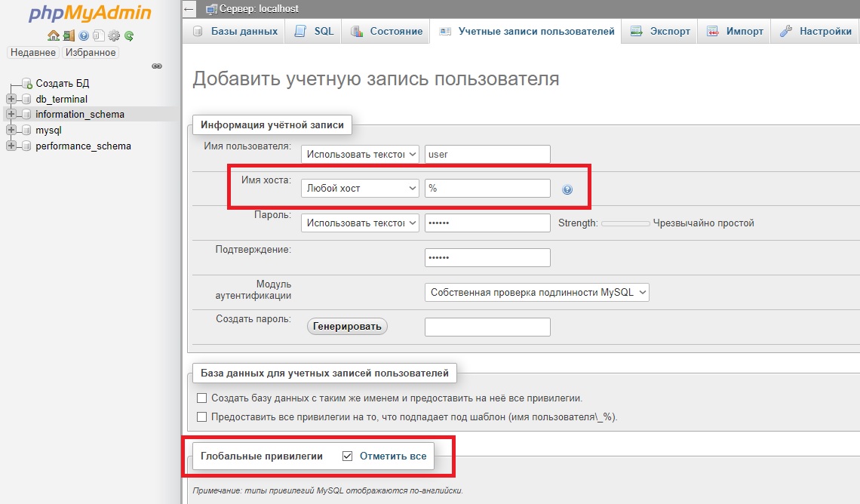Image resolution: width=860 pixels, height=504 pixels.
Task: Click the Недавнее button
Action: [x=33, y=53]
